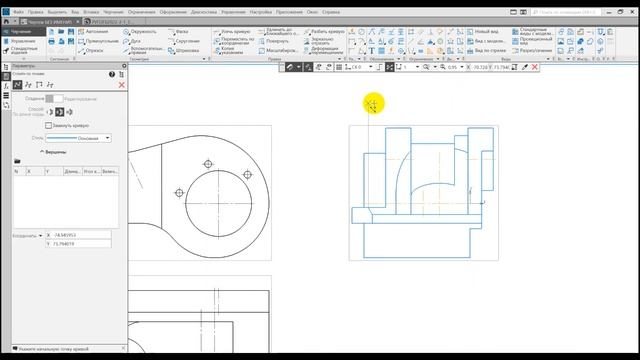Viewport: 640px width, 360px height.
Task: Select the third polyline type icon in panel
Action: (x=39, y=85)
